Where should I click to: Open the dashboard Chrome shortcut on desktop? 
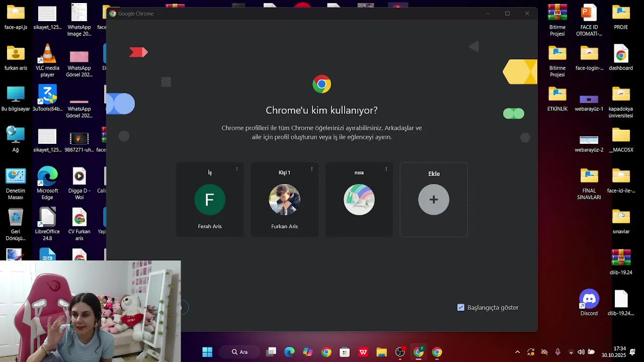(x=621, y=58)
